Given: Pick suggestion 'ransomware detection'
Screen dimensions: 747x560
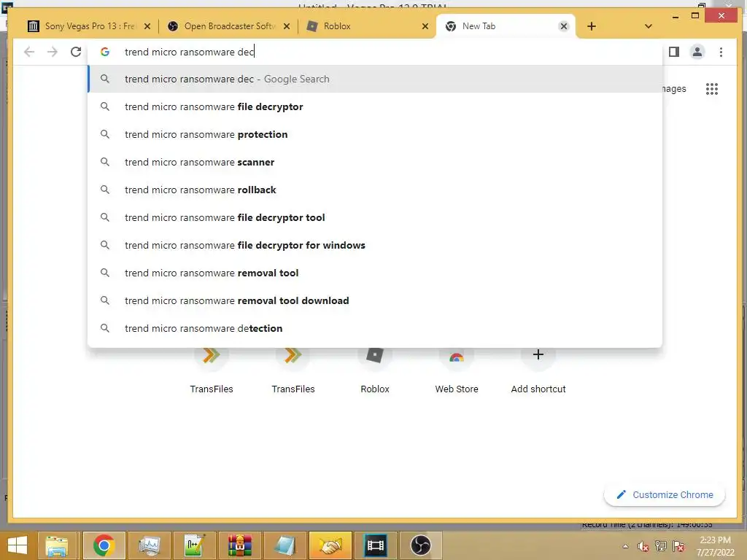Looking at the screenshot, I should pyautogui.click(x=375, y=328).
